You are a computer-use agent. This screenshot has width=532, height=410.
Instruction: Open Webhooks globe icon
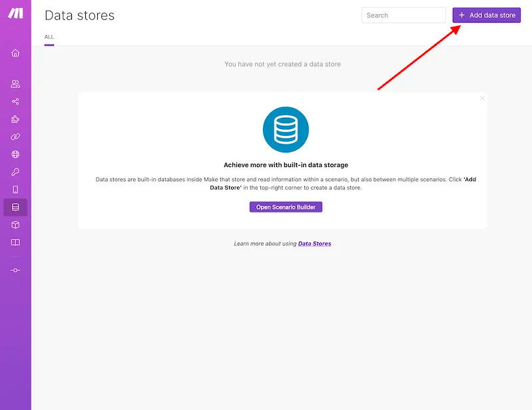[15, 154]
